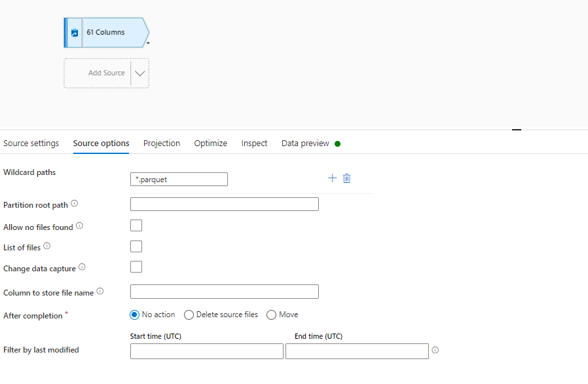Image resolution: width=588 pixels, height=384 pixels.
Task: Enable Allow no files found checkbox
Action: coord(136,225)
